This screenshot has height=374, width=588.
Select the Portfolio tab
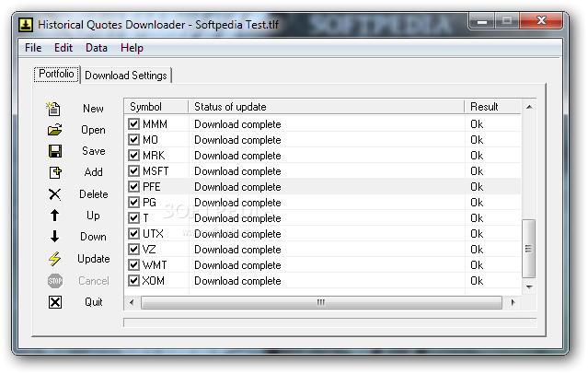[x=57, y=74]
